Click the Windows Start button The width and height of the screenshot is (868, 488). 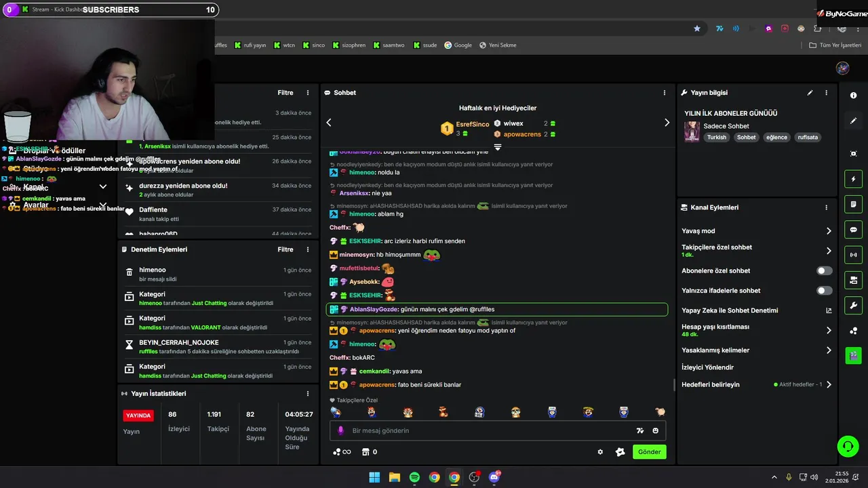[x=374, y=477]
